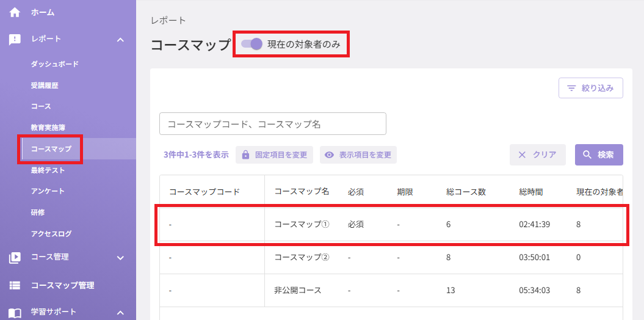The image size is (644, 320).
Task: Click the eye icon on 表示項目を変更
Action: [329, 155]
